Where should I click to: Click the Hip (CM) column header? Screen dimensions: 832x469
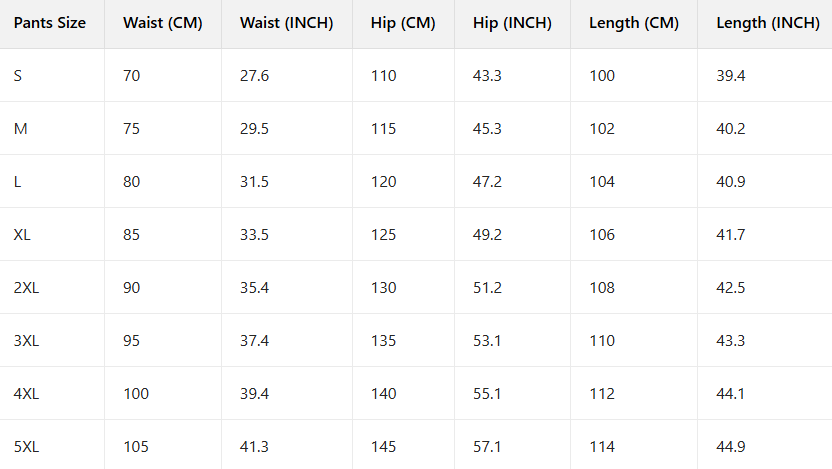pyautogui.click(x=403, y=23)
